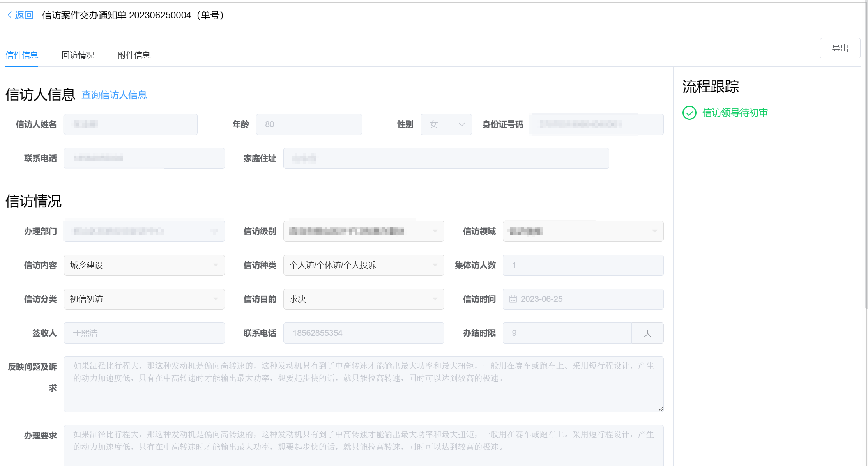Viewport: 868px width, 466px height.
Task: Open the 性别 gender dropdown
Action: (x=446, y=124)
